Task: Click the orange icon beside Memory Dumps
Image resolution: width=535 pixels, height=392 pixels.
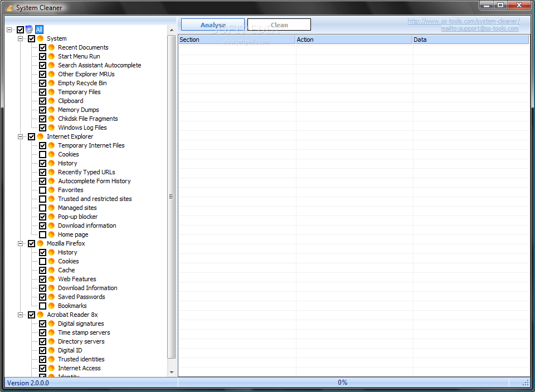Action: 51,110
